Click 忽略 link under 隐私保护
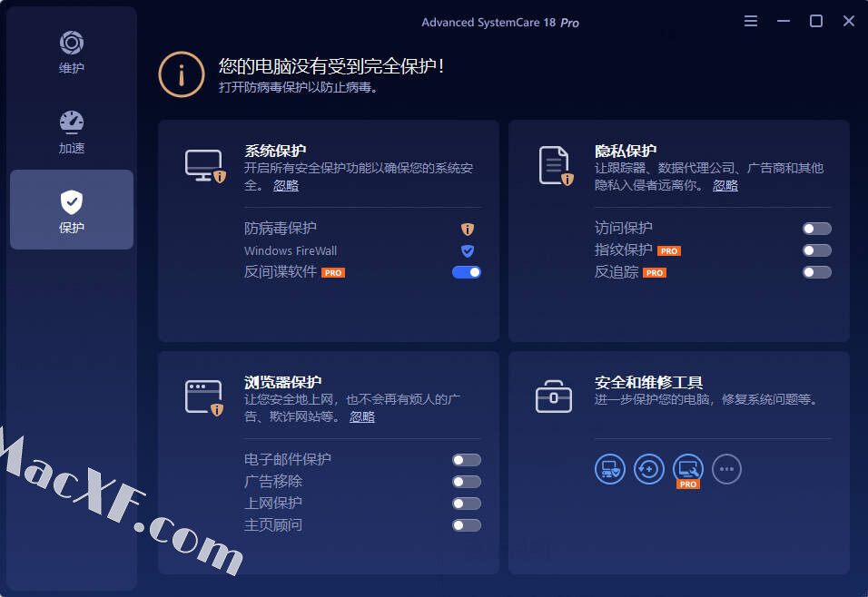Viewport: 868px width, 597px height. pyautogui.click(x=725, y=185)
